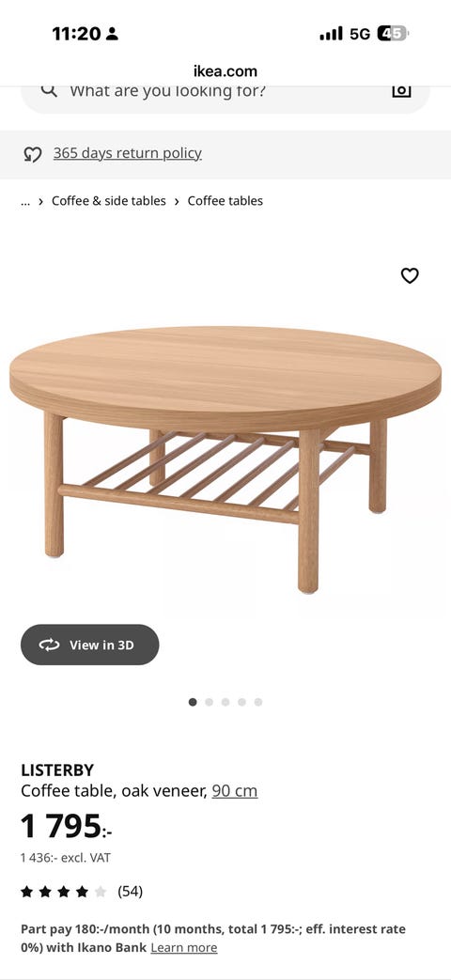Screen dimensions: 451x980
Task: Tap the search magnifier icon
Action: tap(49, 90)
